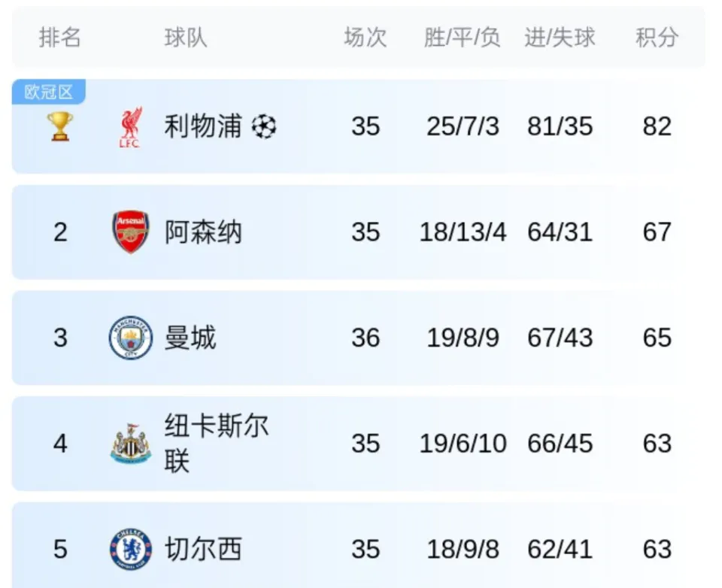This screenshot has width=722, height=588.
Task: Click Liverpool's 82 points value
Action: click(x=657, y=126)
